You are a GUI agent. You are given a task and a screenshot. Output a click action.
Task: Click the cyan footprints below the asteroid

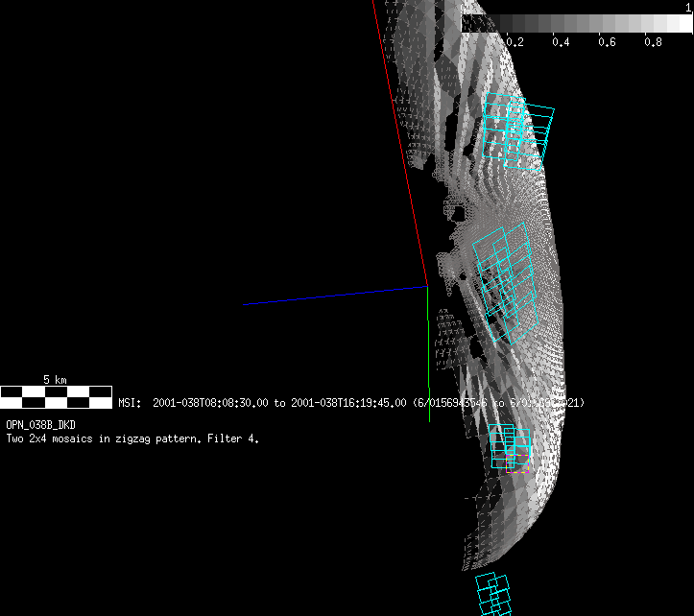click(x=493, y=594)
